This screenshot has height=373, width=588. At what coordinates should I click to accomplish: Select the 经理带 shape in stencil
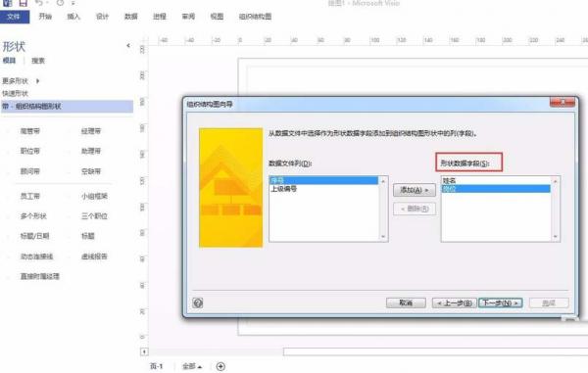coord(91,131)
